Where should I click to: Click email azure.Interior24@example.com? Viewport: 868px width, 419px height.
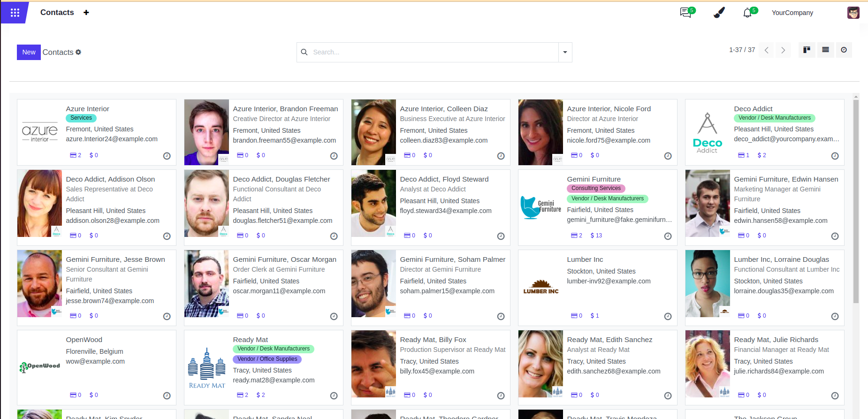pos(112,139)
